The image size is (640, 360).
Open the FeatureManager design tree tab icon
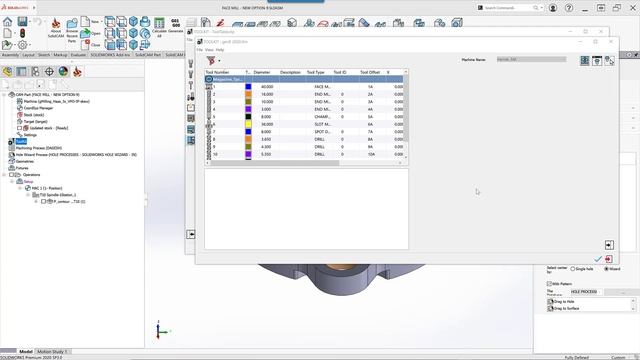click(7, 71)
